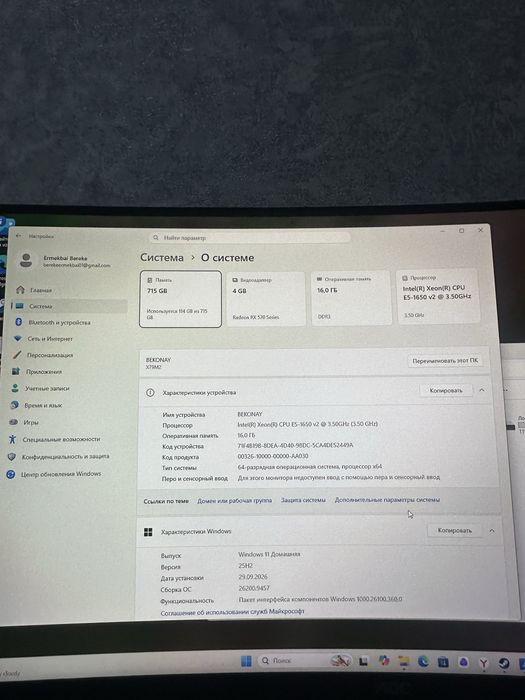Open the Главная home icon in sidebar

click(20, 290)
